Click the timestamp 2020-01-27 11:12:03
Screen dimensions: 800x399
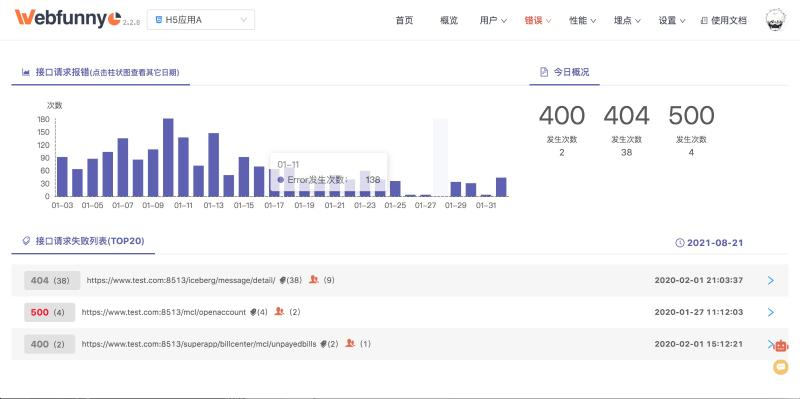(698, 312)
